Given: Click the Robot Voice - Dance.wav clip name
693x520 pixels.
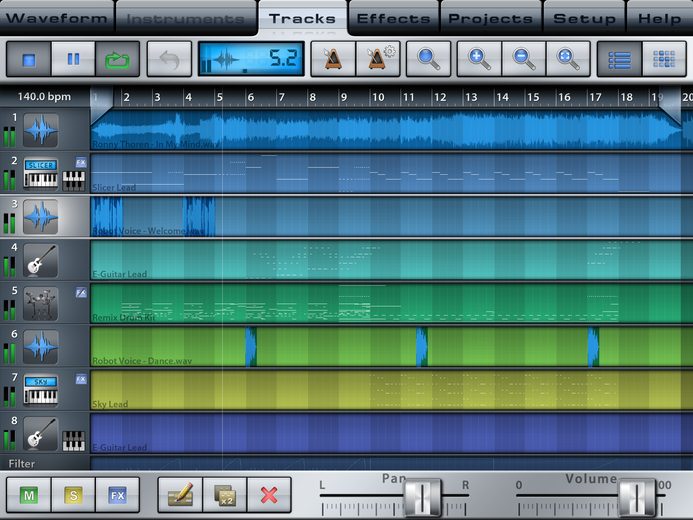Looking at the screenshot, I should coord(142,361).
